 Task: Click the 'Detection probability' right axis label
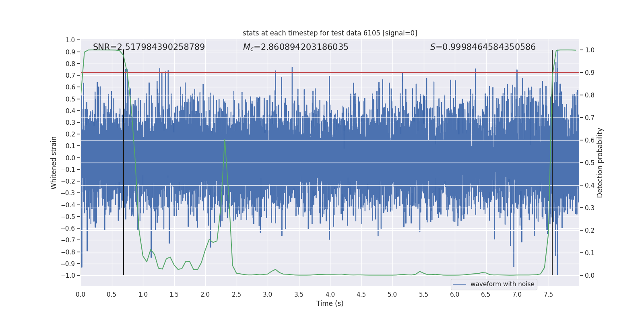[600, 163]
